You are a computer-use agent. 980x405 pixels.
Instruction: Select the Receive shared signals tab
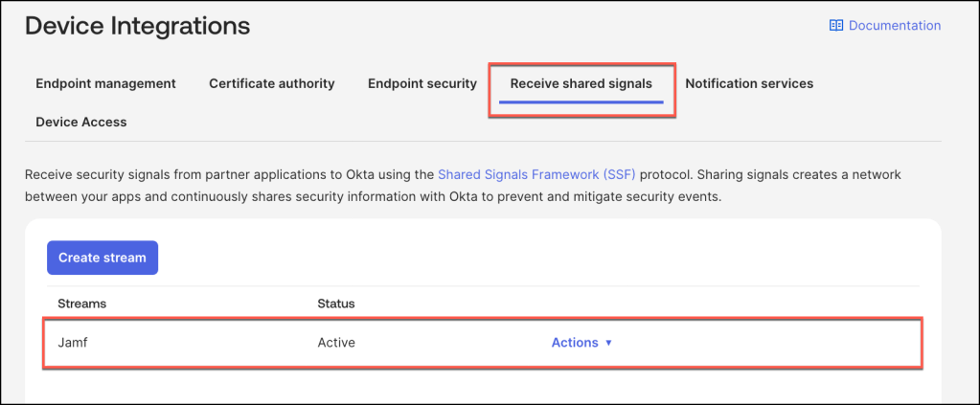(581, 83)
